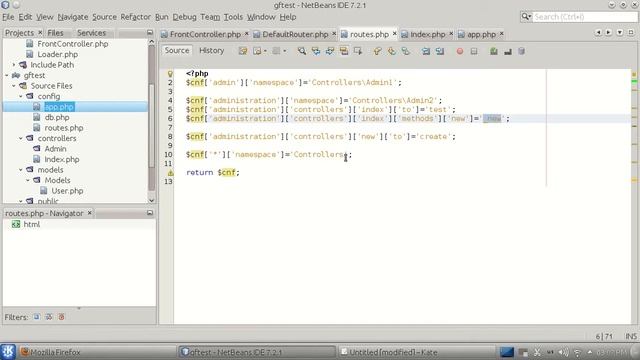
Task: Go to next bookmark icon
Action: 392,51
